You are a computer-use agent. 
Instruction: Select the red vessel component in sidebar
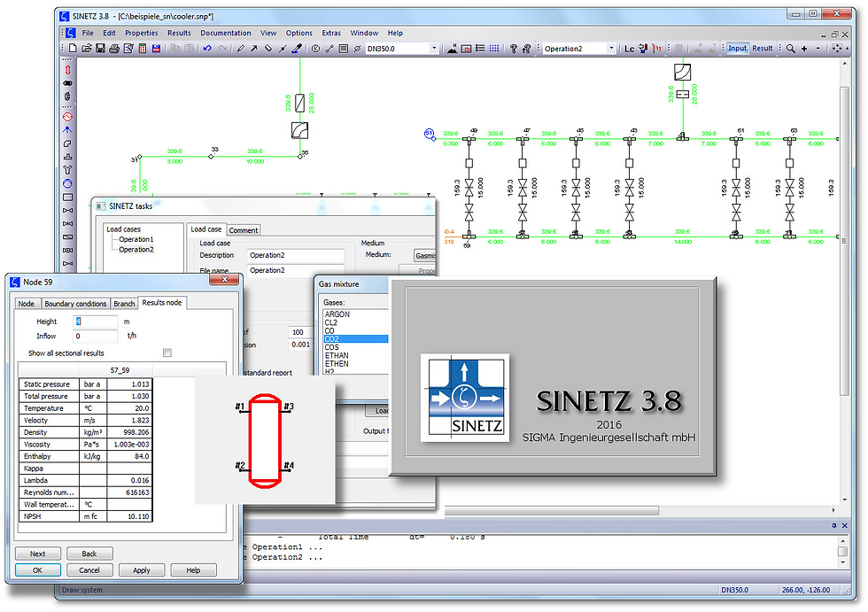[67, 70]
